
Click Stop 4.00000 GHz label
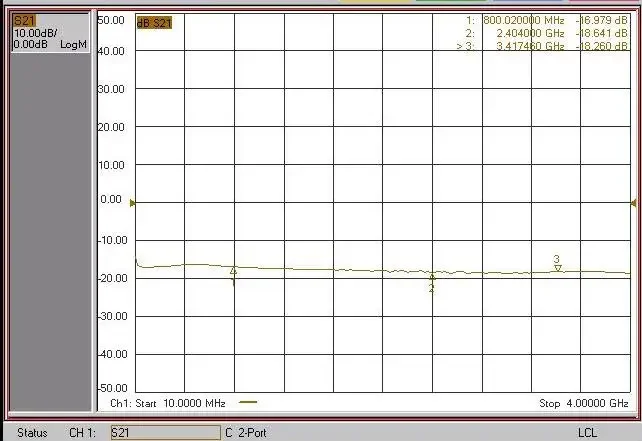584,403
